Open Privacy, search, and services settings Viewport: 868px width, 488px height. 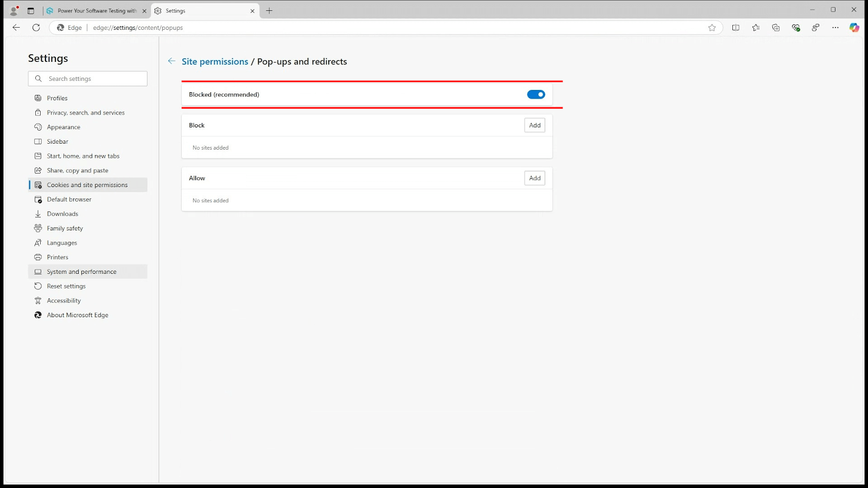click(x=86, y=113)
